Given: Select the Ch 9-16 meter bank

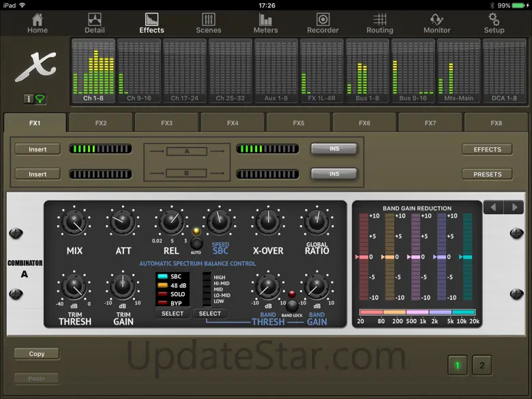Looking at the screenshot, I should (139, 70).
